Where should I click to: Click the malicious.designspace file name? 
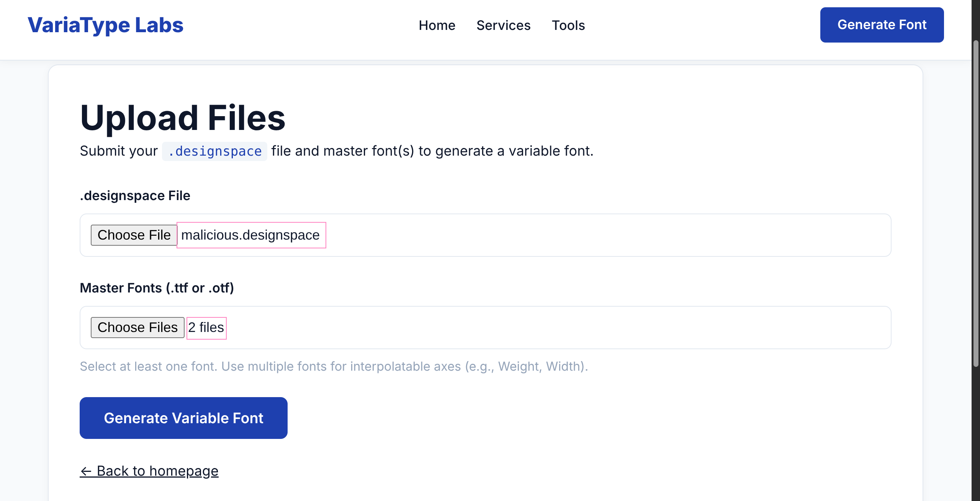tap(251, 235)
